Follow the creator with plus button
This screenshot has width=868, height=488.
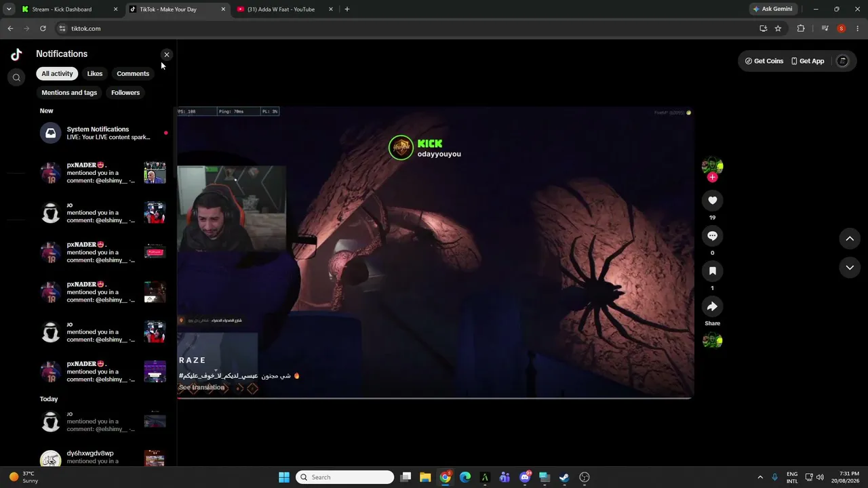coord(712,178)
